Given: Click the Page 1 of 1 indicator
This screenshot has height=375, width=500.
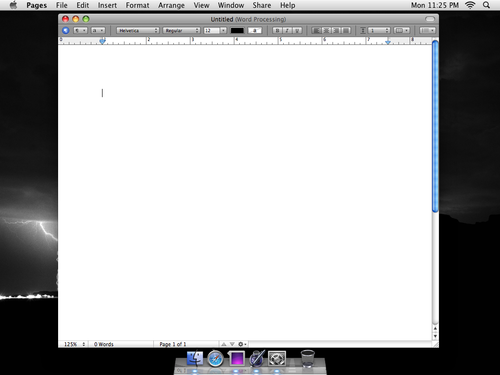Looking at the screenshot, I should click(x=173, y=344).
